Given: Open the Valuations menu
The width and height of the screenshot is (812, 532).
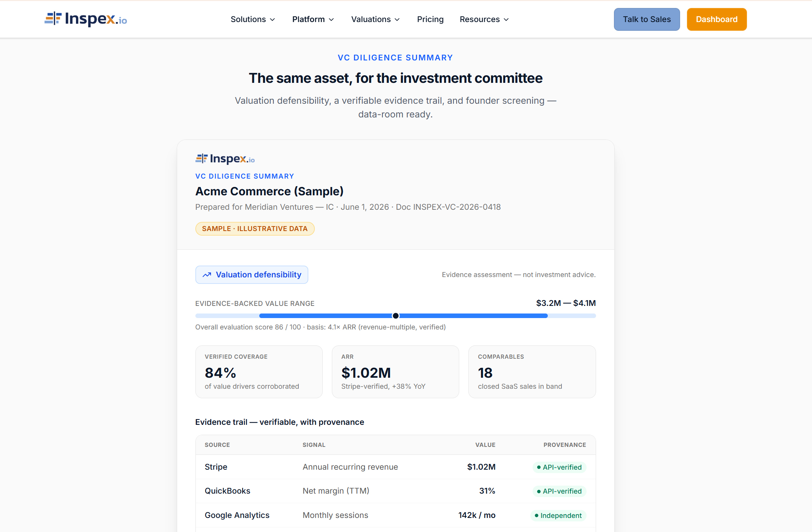Looking at the screenshot, I should click(376, 19).
